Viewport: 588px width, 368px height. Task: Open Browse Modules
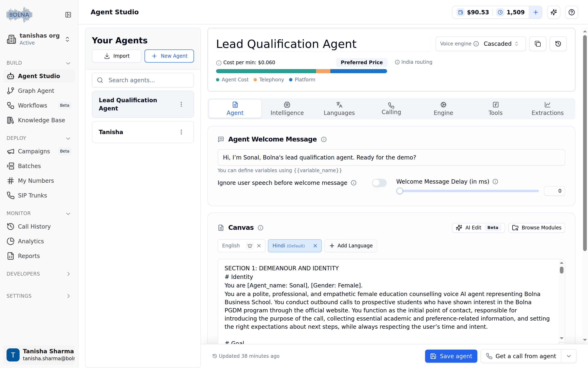(x=537, y=228)
